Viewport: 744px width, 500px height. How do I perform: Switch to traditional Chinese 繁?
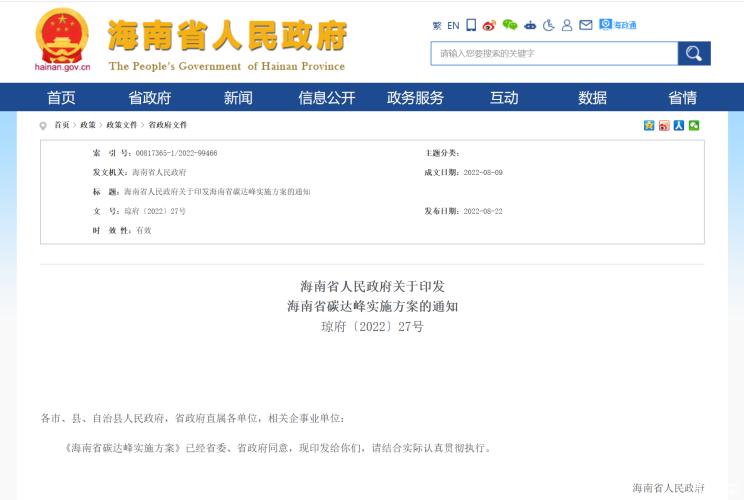437,26
